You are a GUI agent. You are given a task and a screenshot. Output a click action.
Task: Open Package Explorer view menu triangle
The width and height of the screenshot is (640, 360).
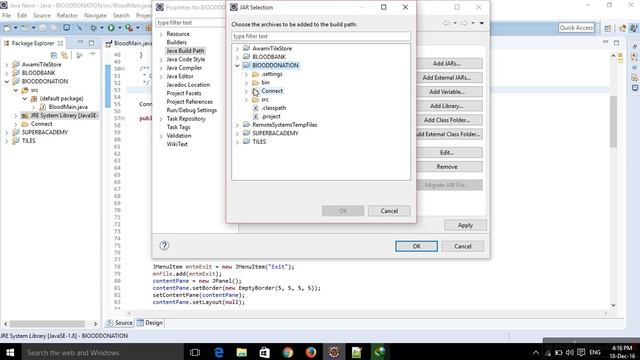(x=93, y=54)
